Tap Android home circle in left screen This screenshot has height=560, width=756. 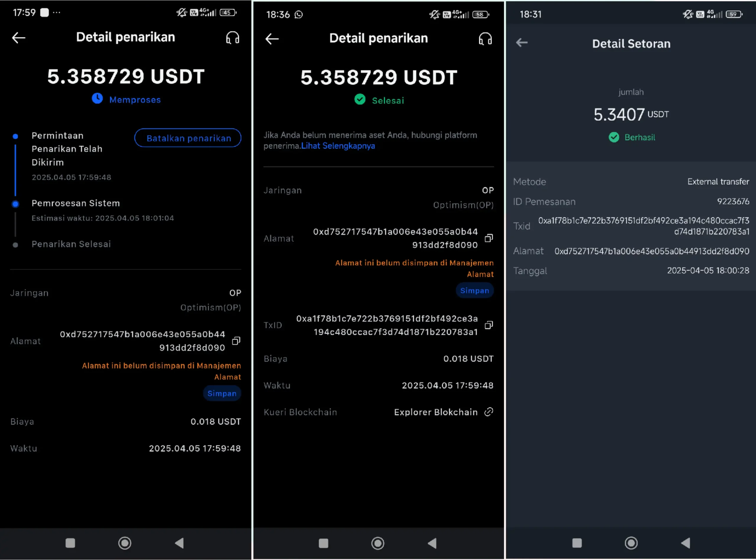pos(125,543)
